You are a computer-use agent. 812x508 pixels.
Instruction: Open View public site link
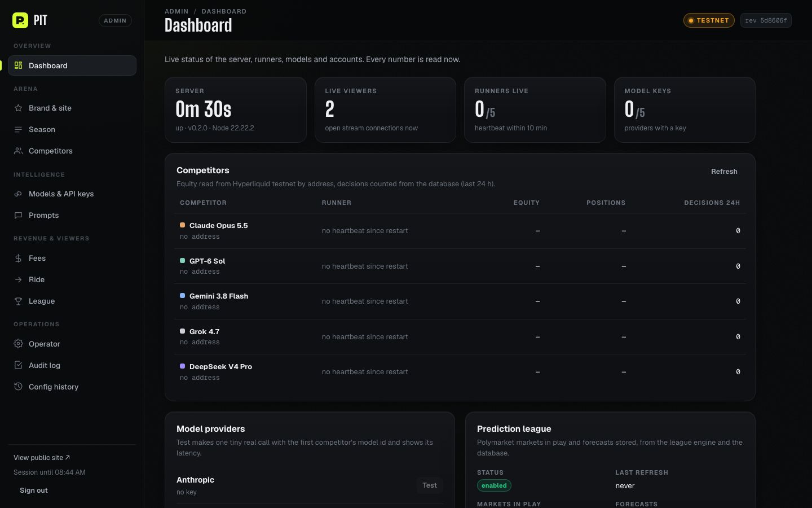(42, 458)
